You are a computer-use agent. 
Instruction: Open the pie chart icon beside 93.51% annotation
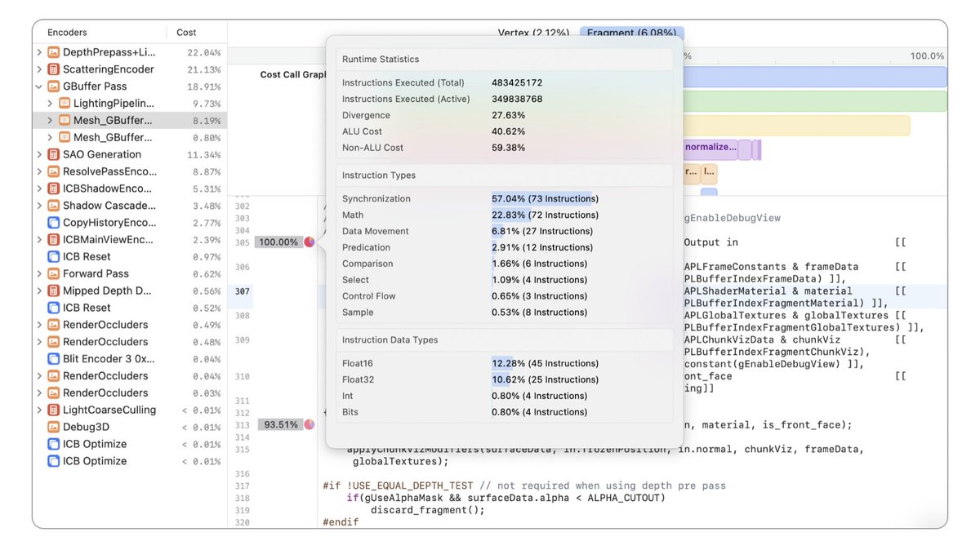(308, 424)
